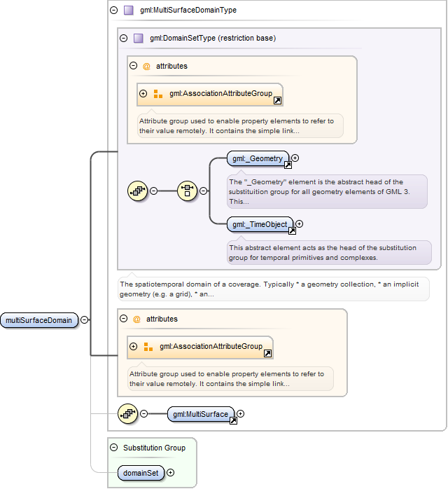The image size is (448, 489).
Task: Collapse the upper attributes section
Action: [133, 66]
